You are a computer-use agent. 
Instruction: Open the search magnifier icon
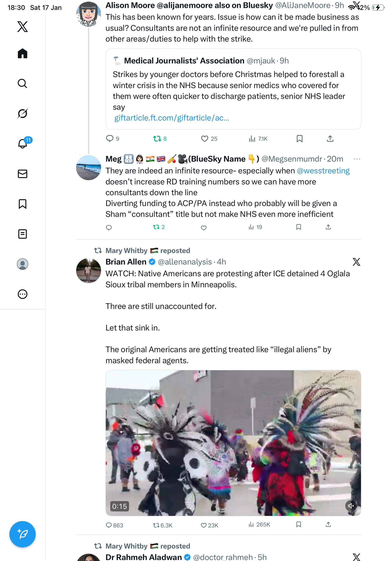[x=23, y=83]
